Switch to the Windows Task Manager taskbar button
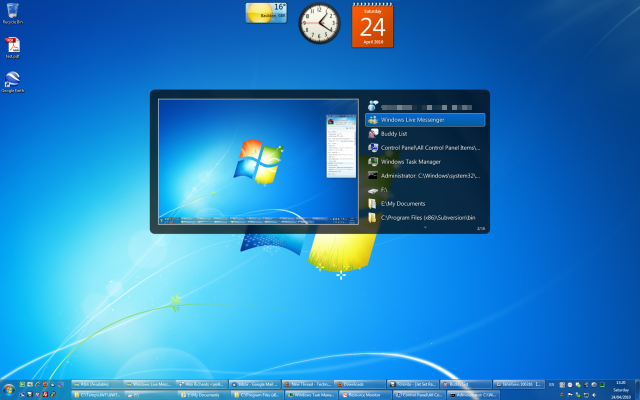 click(311, 395)
